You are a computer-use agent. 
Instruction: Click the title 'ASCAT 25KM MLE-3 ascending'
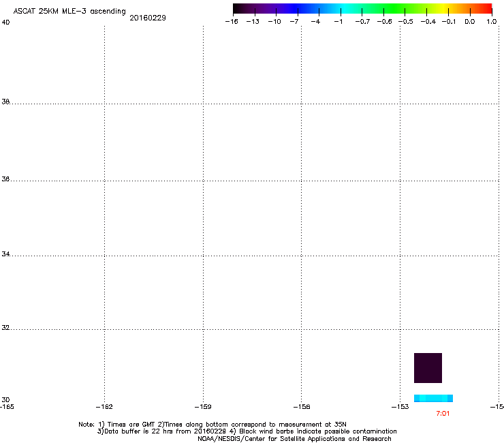[x=69, y=11]
